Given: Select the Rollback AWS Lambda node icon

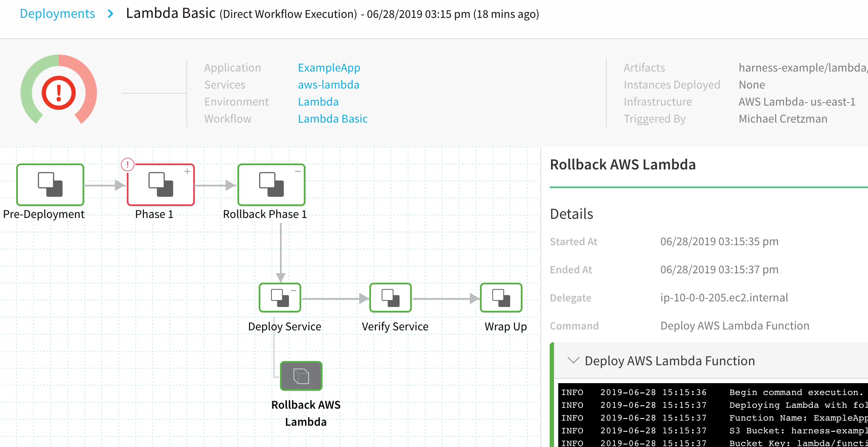Looking at the screenshot, I should (301, 376).
